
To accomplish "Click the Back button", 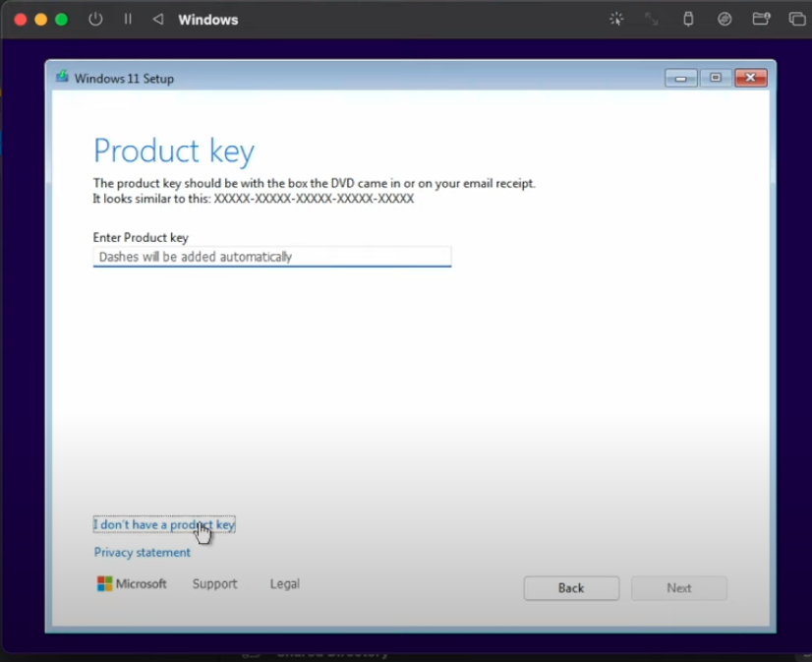I will (571, 588).
